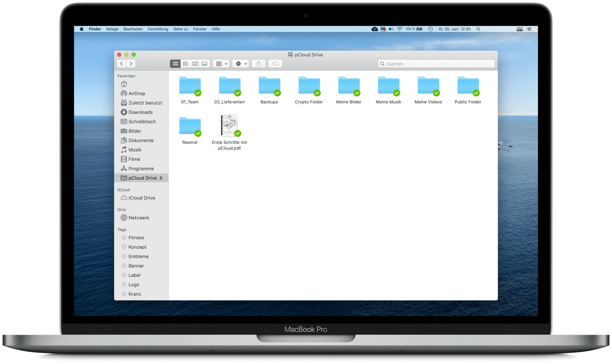Viewport: 612px width, 364px height.
Task: Click the Edit Tags toolbar button
Action: tap(275, 64)
